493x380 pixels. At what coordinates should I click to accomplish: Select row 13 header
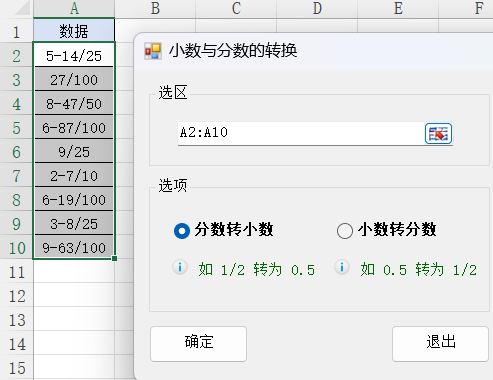point(16,320)
